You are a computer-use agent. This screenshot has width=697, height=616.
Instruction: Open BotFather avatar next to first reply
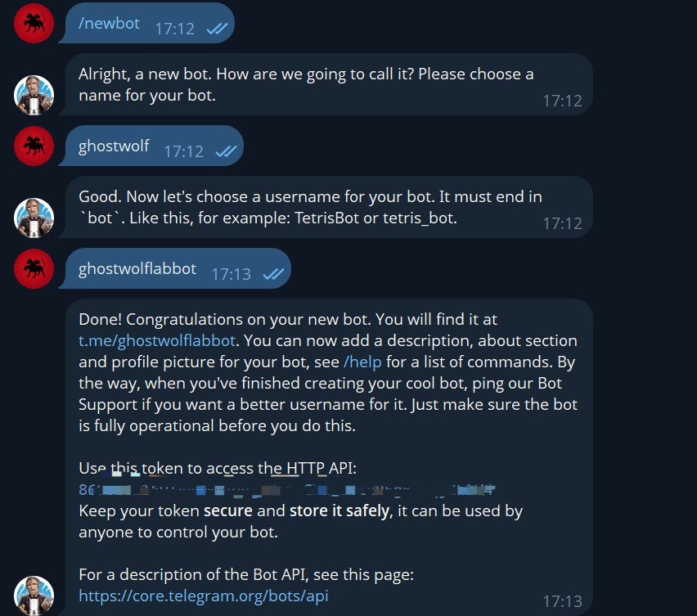[x=34, y=95]
